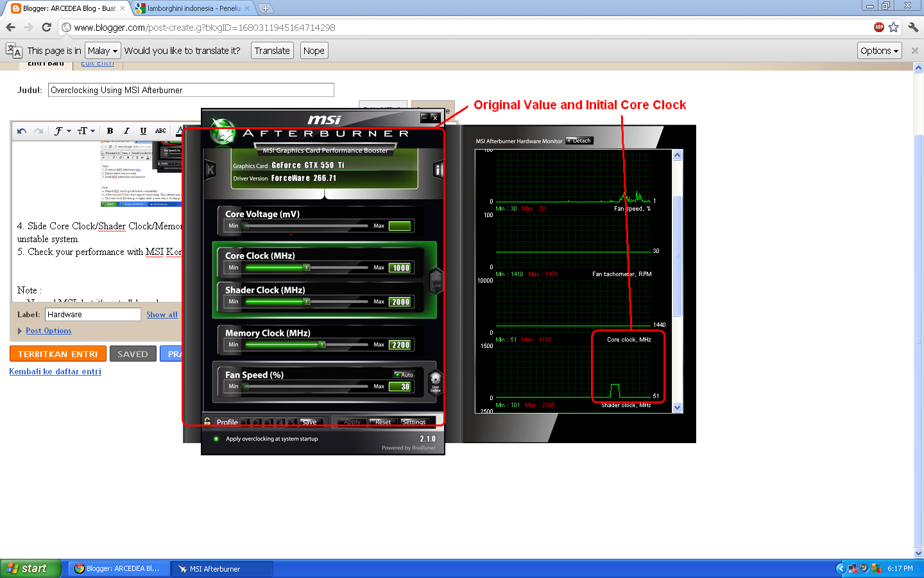This screenshot has height=578, width=924.
Task: Toggle the profile lock icon in Afterburner
Action: point(207,421)
